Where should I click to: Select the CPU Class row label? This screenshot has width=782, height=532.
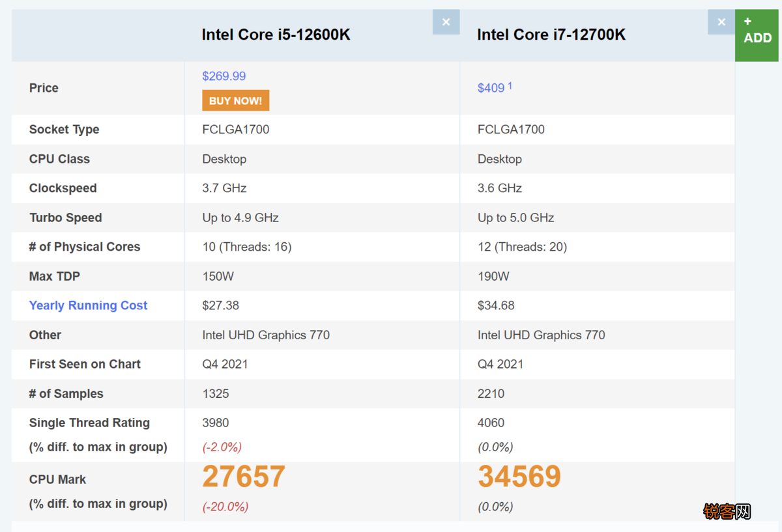tap(59, 159)
